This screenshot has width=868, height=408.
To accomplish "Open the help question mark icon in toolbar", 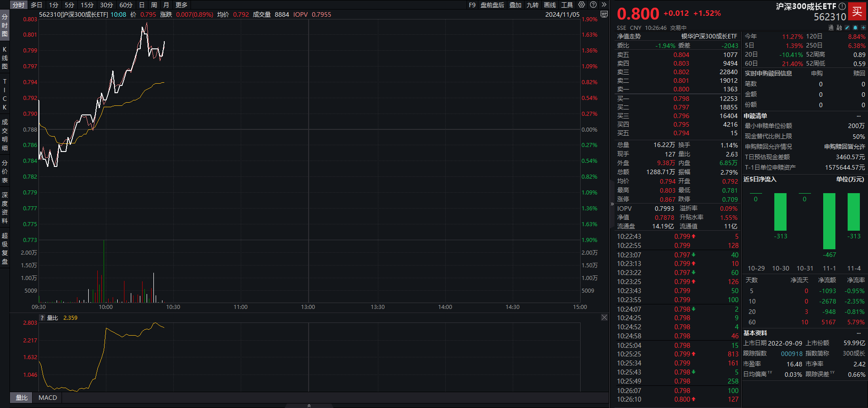I will (593, 5).
